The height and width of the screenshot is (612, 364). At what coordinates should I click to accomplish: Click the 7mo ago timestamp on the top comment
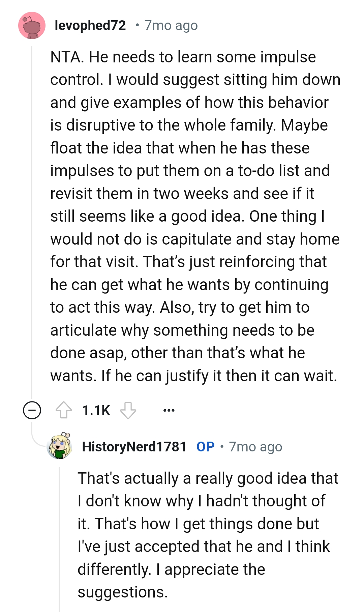pyautogui.click(x=170, y=25)
